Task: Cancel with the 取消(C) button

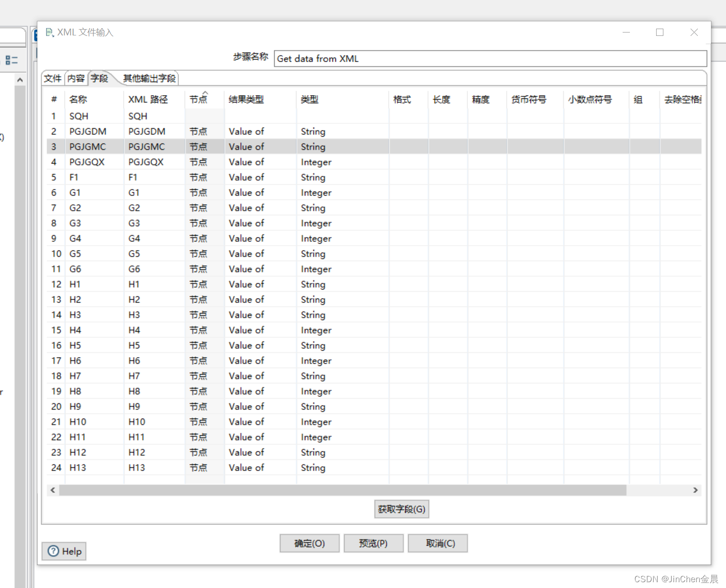Action: point(438,543)
